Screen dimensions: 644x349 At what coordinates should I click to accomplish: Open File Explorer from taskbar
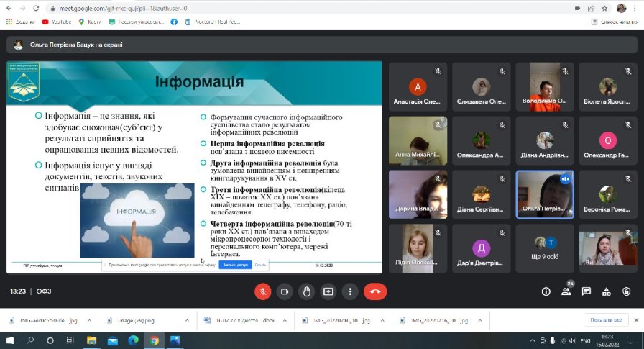click(x=91, y=341)
